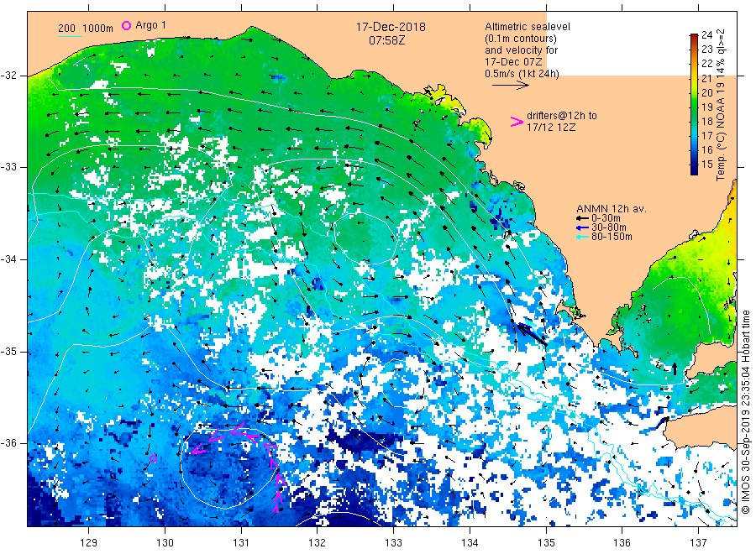Click the color bar value 15
The height and width of the screenshot is (554, 756).
[x=706, y=165]
